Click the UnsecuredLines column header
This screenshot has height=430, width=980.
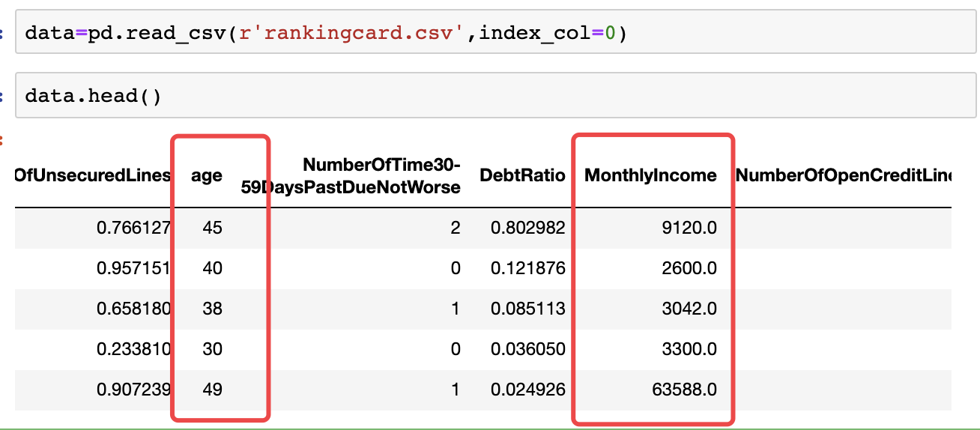93,175
